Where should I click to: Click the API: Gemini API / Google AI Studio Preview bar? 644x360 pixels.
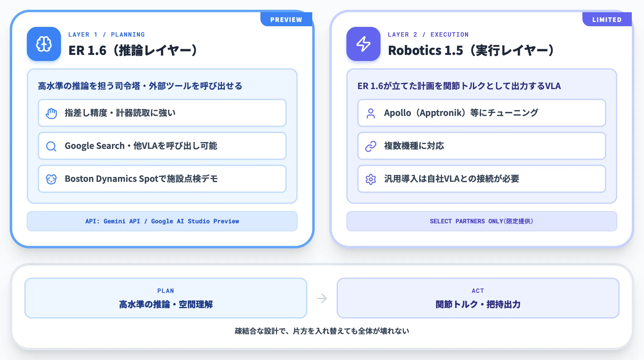[x=162, y=221]
